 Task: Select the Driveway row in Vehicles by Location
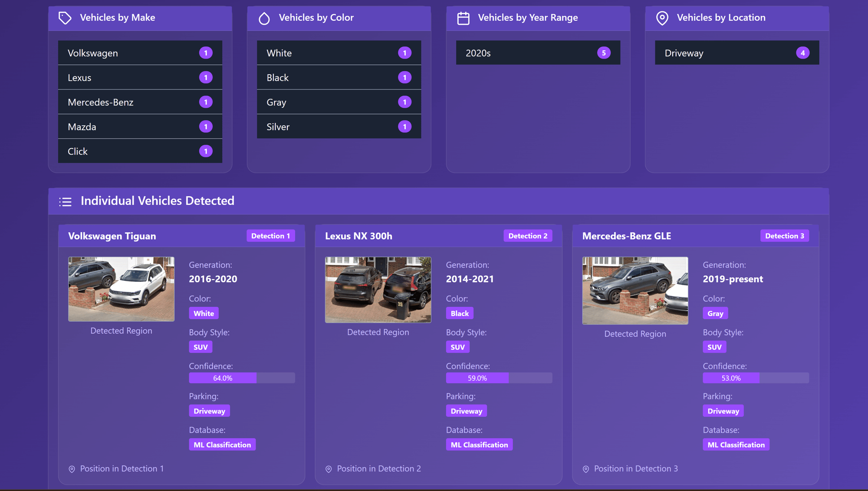click(x=737, y=53)
